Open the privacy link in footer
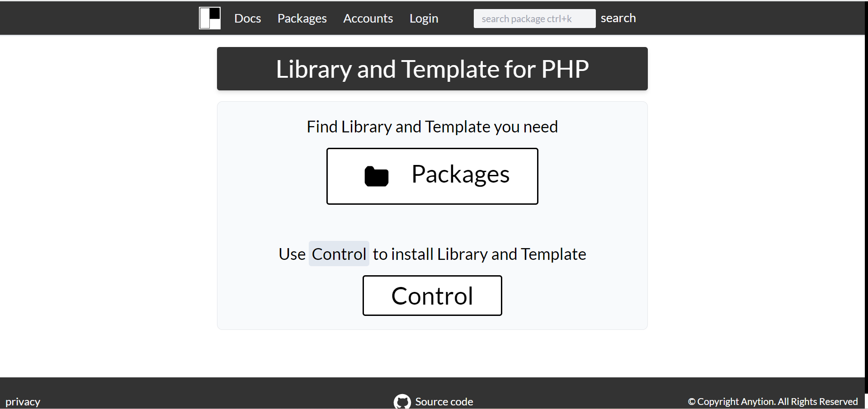Image resolution: width=868 pixels, height=409 pixels. click(23, 402)
